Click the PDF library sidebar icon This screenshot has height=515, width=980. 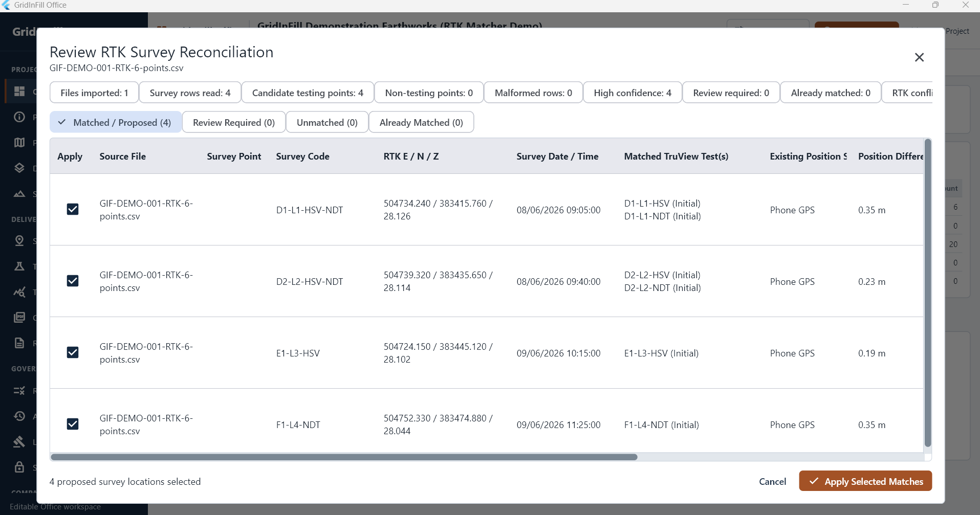[19, 317]
